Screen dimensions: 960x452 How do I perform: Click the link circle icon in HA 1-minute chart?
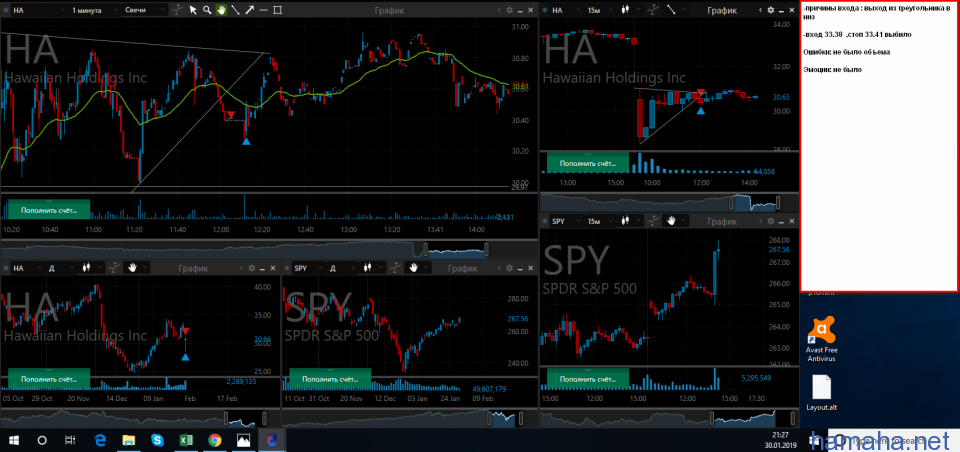coord(7,10)
